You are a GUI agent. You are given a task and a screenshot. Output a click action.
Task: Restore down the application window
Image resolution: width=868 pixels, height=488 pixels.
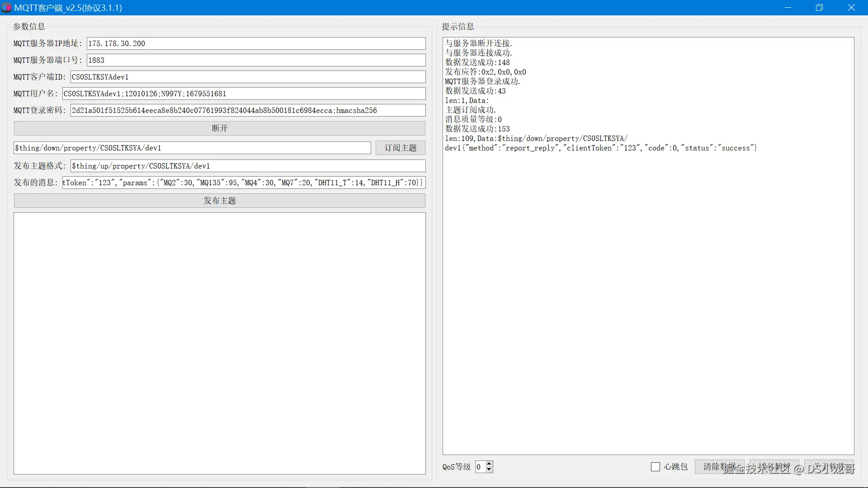(x=819, y=8)
